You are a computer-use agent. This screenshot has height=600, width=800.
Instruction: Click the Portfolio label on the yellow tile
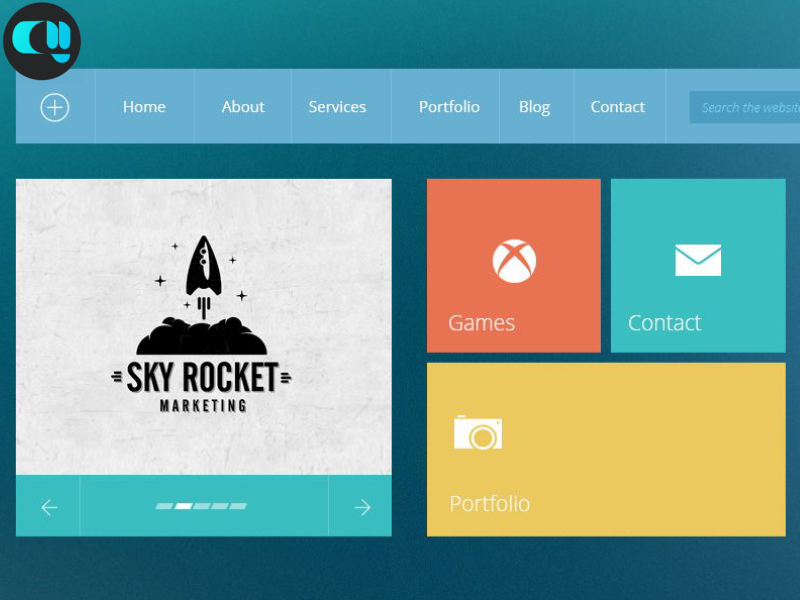tap(489, 503)
